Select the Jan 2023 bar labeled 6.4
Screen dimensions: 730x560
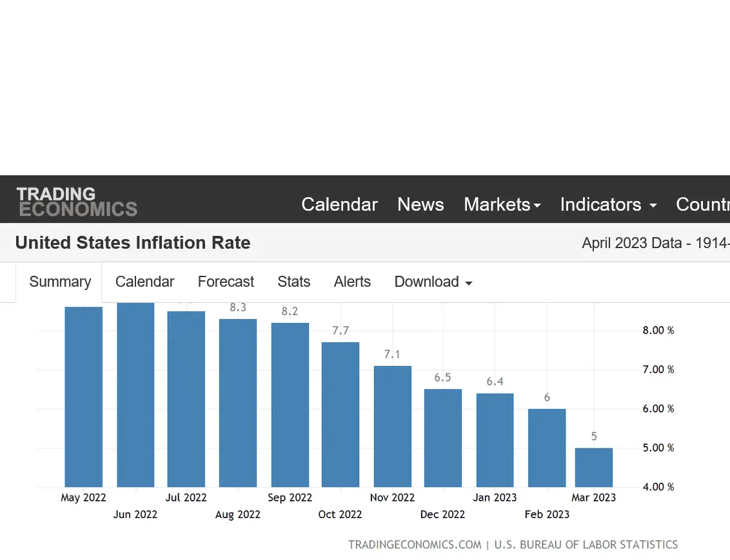tap(495, 440)
